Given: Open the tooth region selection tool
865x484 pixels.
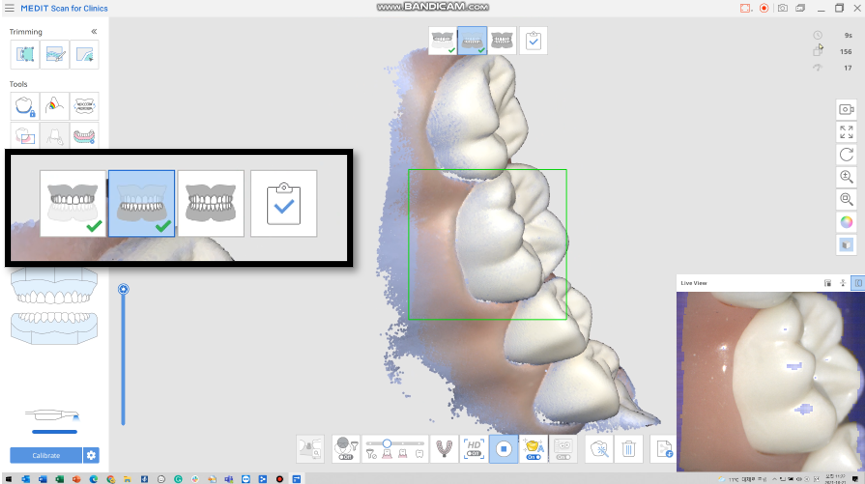Looking at the screenshot, I should point(25,136).
